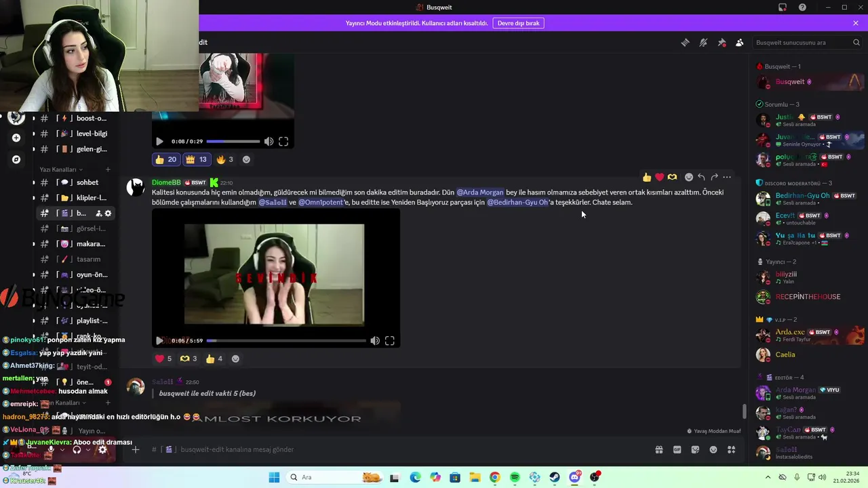The width and height of the screenshot is (868, 488).
Task: Toggle channel notification mute bell
Action: tap(703, 42)
